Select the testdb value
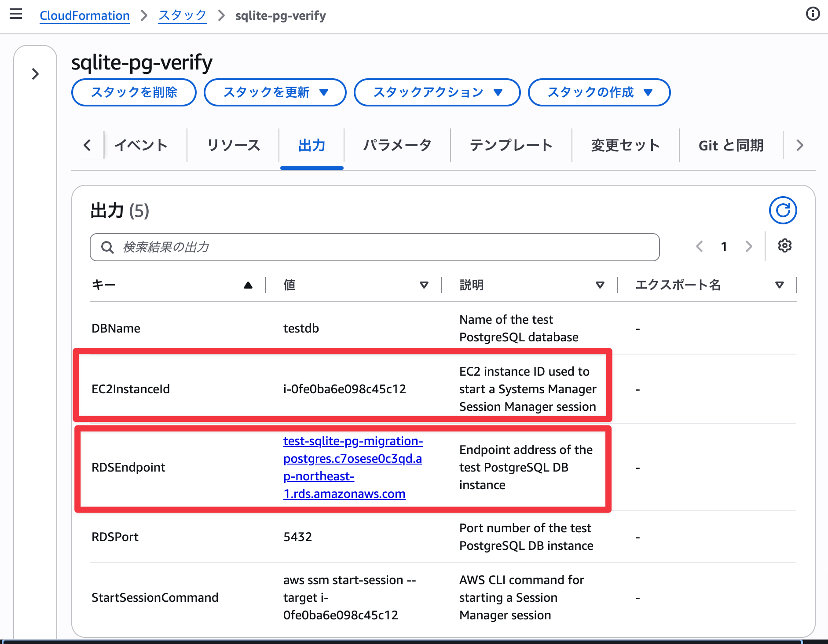The width and height of the screenshot is (828, 644). point(301,328)
